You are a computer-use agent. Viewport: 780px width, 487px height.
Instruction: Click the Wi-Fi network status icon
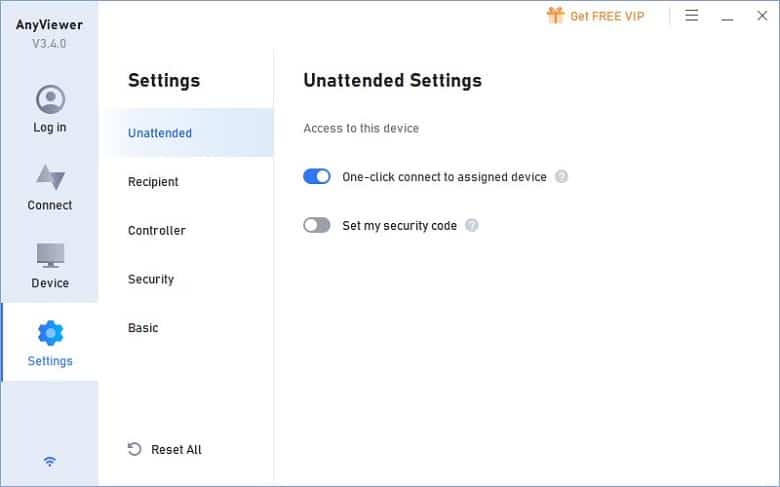[50, 462]
